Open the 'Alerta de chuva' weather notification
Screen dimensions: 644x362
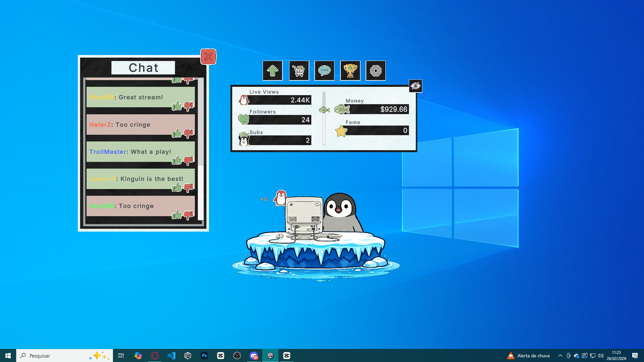(x=528, y=356)
